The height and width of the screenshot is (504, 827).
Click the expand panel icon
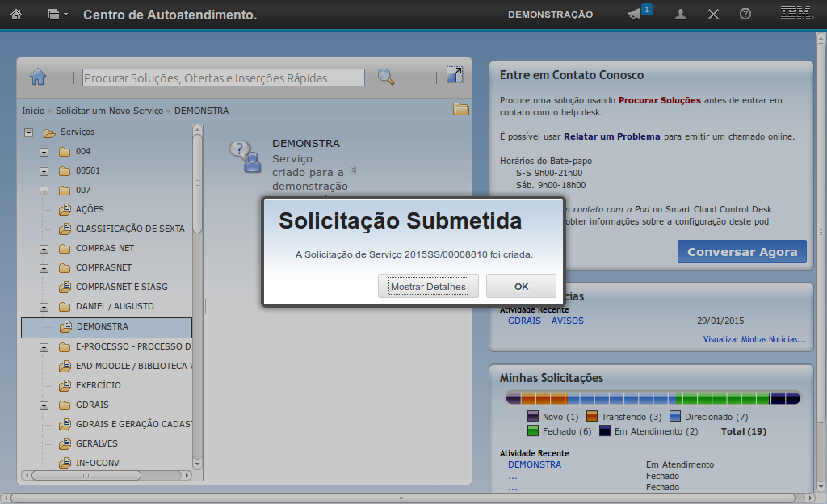455,75
